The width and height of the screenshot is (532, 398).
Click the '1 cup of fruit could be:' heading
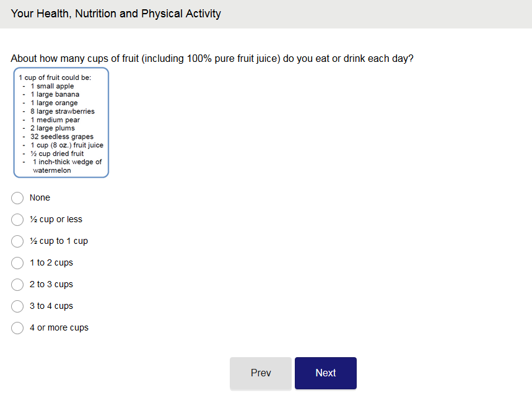pos(55,78)
